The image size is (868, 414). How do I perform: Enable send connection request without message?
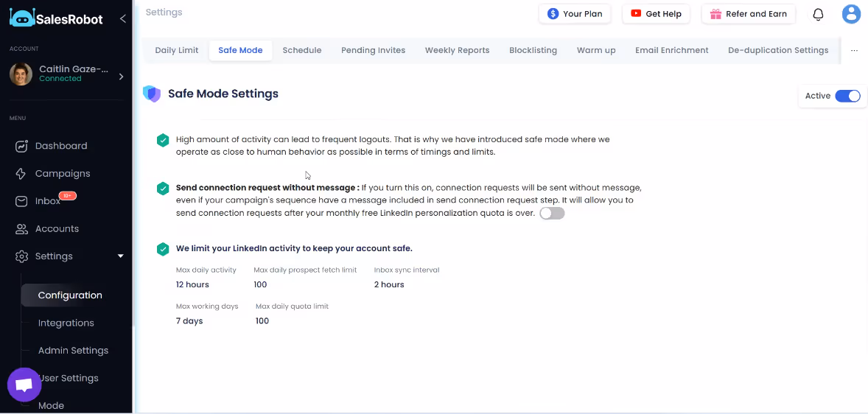pyautogui.click(x=552, y=214)
